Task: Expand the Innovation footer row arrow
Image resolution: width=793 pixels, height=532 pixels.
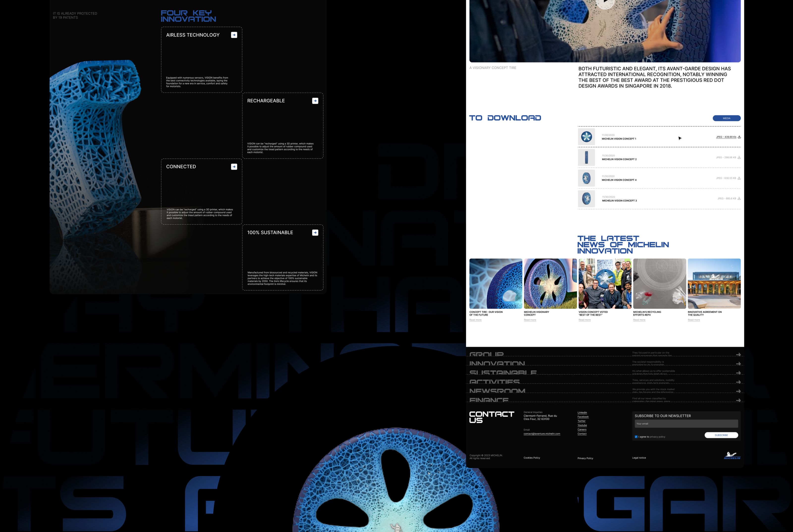Action: pyautogui.click(x=738, y=364)
